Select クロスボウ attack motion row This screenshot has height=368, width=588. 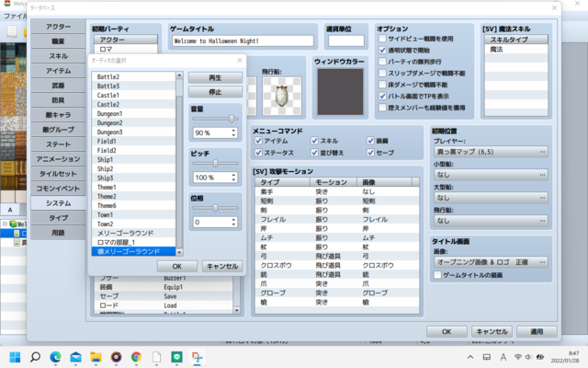click(337, 266)
